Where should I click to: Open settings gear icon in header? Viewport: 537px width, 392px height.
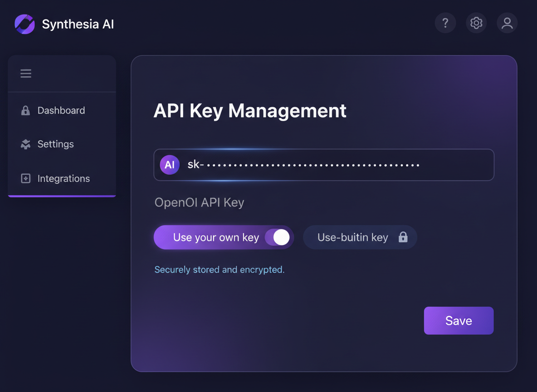coord(476,23)
